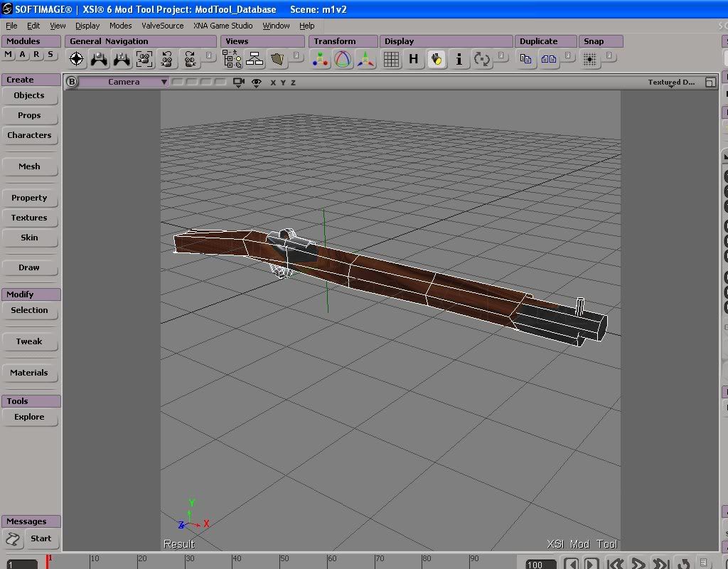Open the Modes menu
This screenshot has width=728, height=569.
click(x=120, y=26)
